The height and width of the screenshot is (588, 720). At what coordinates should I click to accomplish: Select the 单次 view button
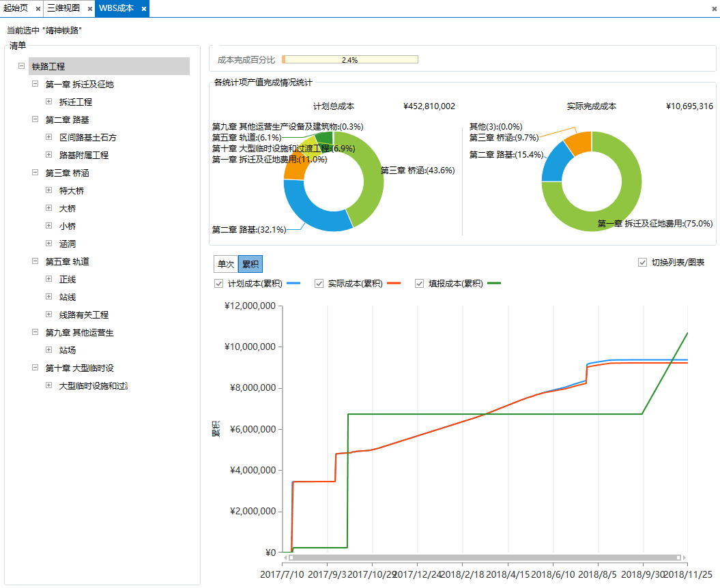click(x=225, y=264)
